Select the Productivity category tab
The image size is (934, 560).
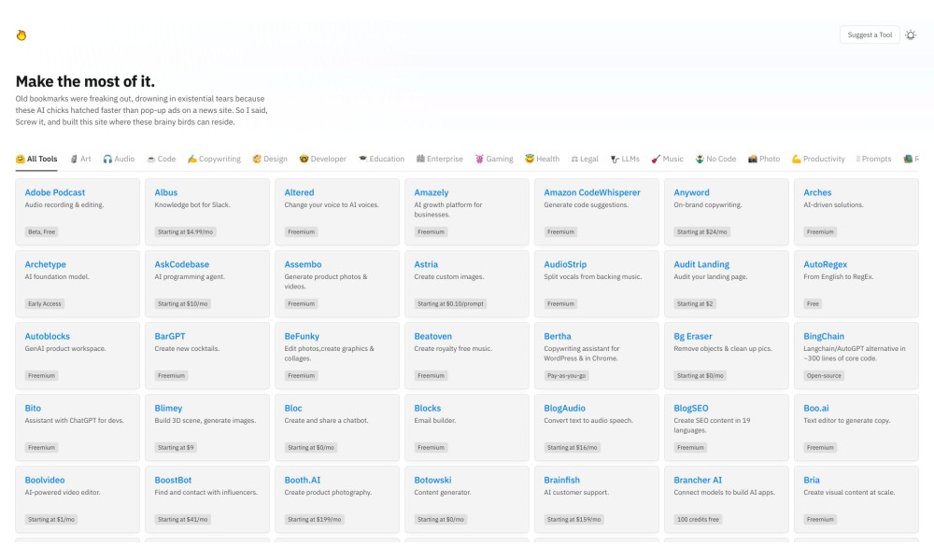click(x=818, y=159)
